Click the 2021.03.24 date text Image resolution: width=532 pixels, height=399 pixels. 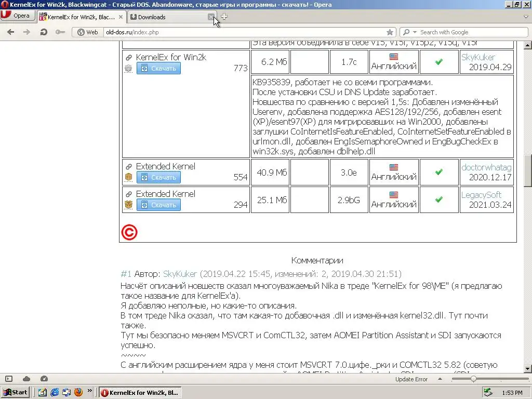(490, 205)
